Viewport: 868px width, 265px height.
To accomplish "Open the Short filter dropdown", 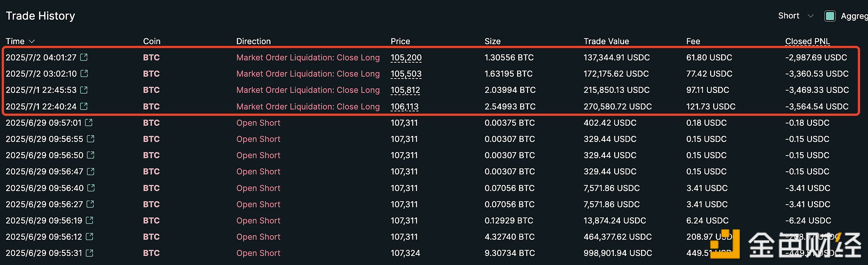I will [x=795, y=16].
